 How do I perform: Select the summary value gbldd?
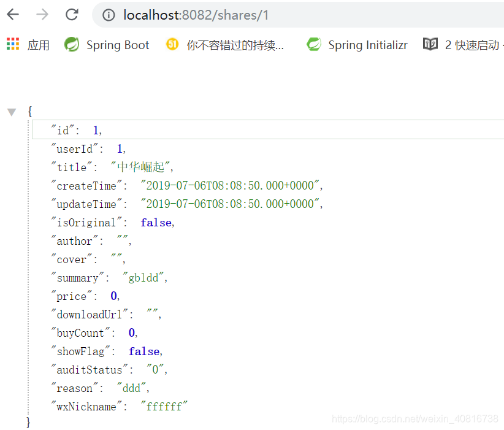(x=143, y=278)
